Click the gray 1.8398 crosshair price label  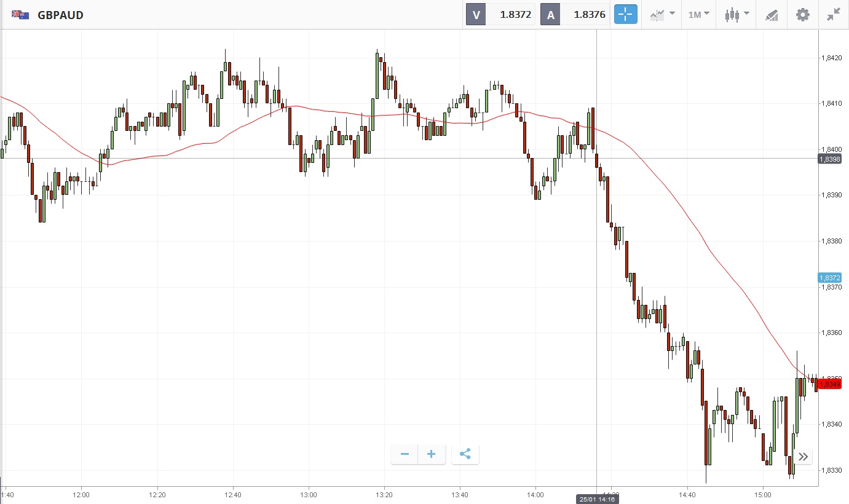(x=829, y=159)
